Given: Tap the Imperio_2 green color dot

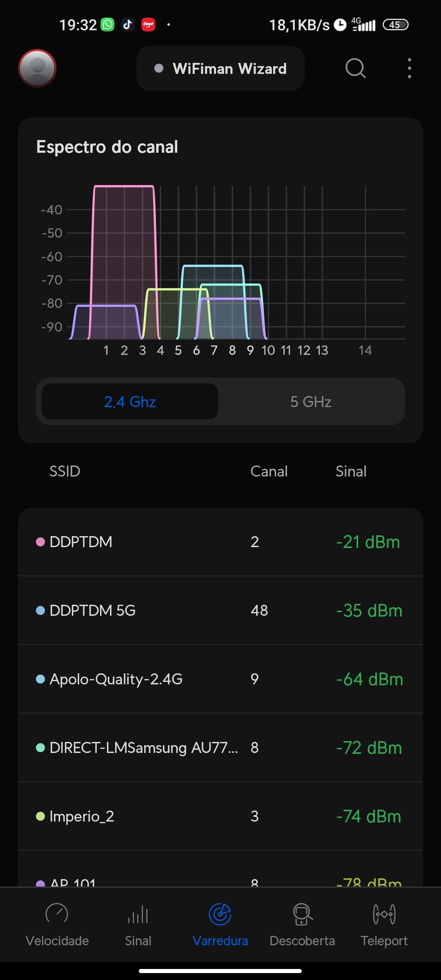Looking at the screenshot, I should point(40,816).
